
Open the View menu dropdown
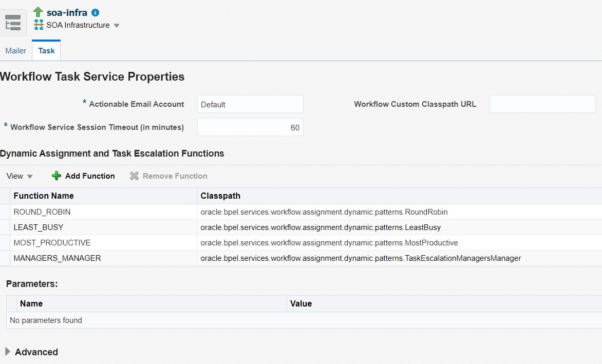[x=20, y=176]
